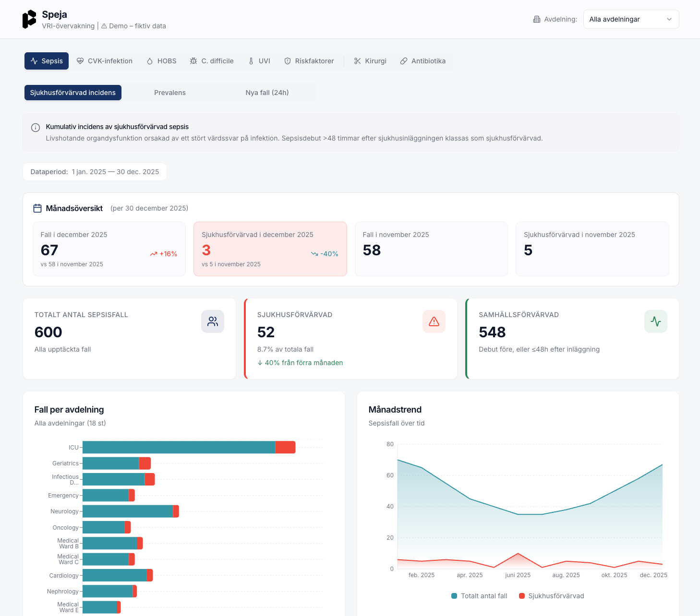Switch to Nya fall (24h) view
The image size is (700, 616).
click(x=267, y=93)
